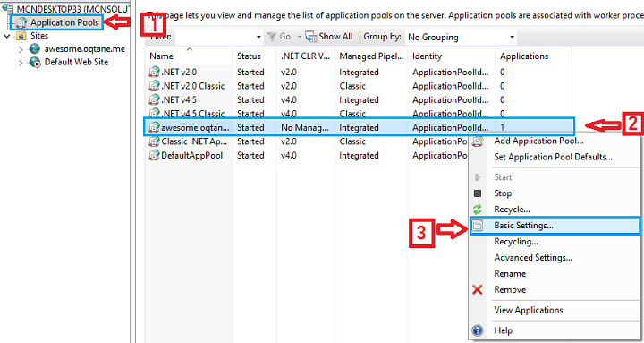644x343 pixels.
Task: Select the .NET v2.0 Classic pool row
Action: [x=358, y=86]
